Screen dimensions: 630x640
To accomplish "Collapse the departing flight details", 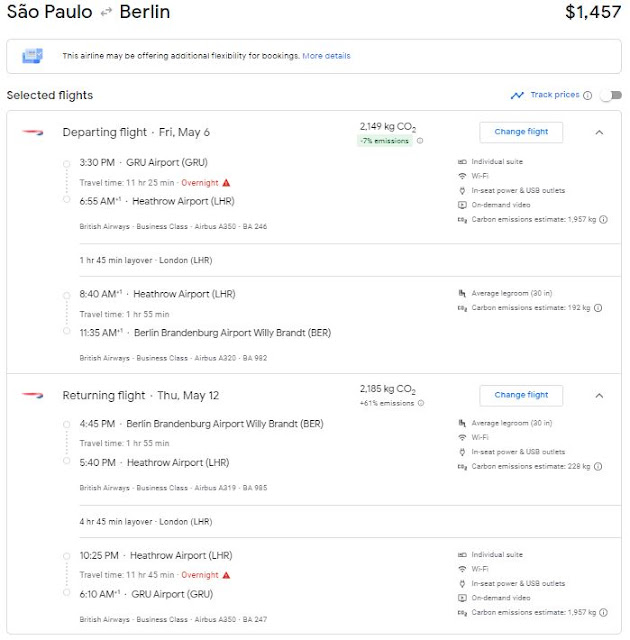I will pos(599,131).
